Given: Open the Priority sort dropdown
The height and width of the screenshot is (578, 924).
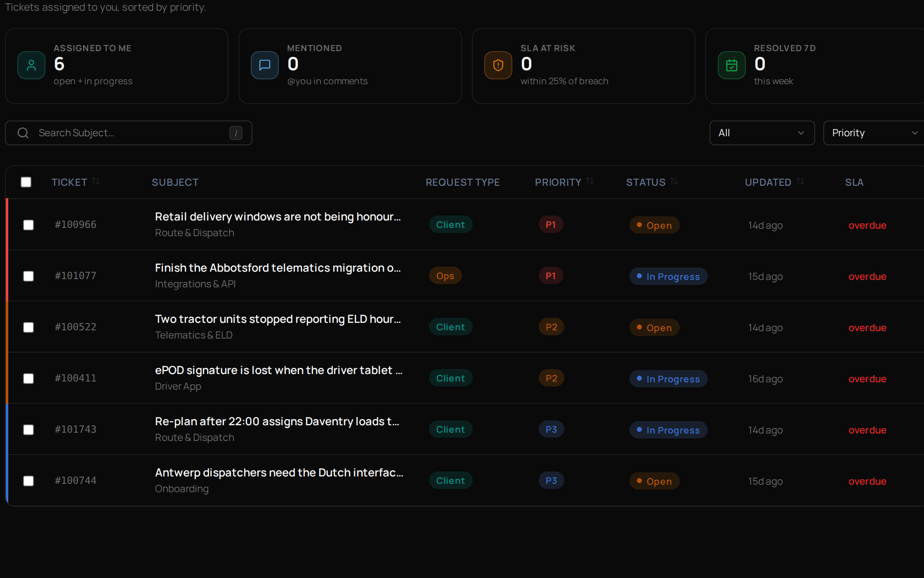Looking at the screenshot, I should point(874,133).
